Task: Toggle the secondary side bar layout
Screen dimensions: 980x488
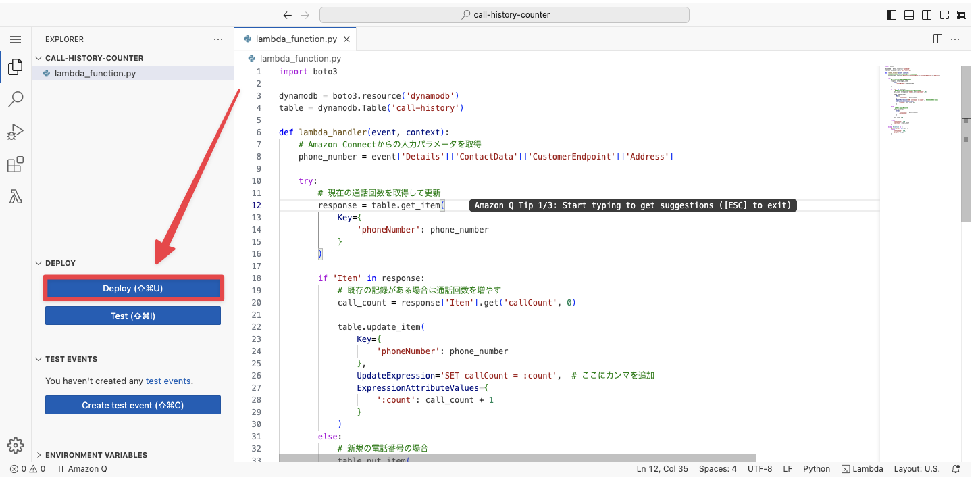Action: [927, 15]
